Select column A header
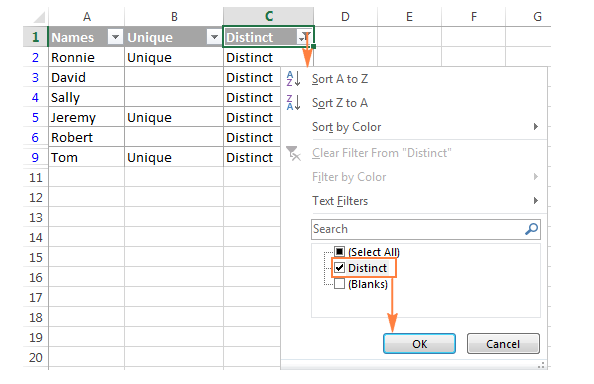 (x=86, y=17)
